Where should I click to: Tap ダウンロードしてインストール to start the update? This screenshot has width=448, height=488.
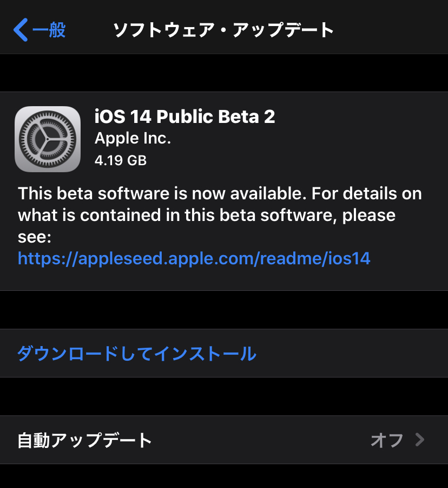tap(137, 353)
